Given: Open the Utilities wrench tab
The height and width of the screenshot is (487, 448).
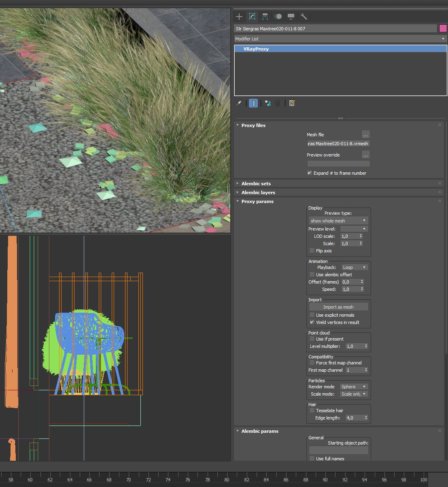Looking at the screenshot, I should pos(304,17).
